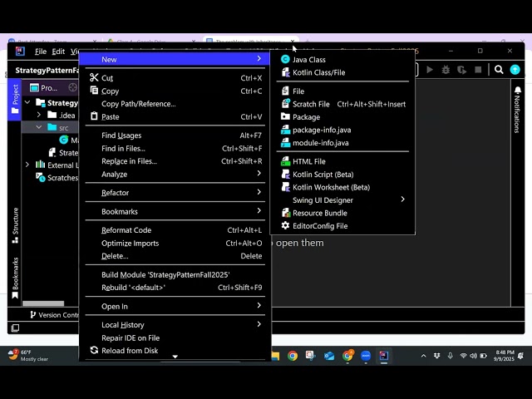532x399 pixels.
Task: Click the Run button in the toolbar
Action: click(430, 70)
